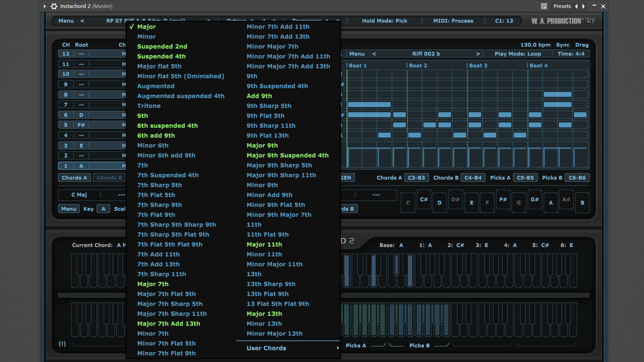Image resolution: width=644 pixels, height=362 pixels.
Task: Enable the greyed D# note key
Action: click(455, 199)
